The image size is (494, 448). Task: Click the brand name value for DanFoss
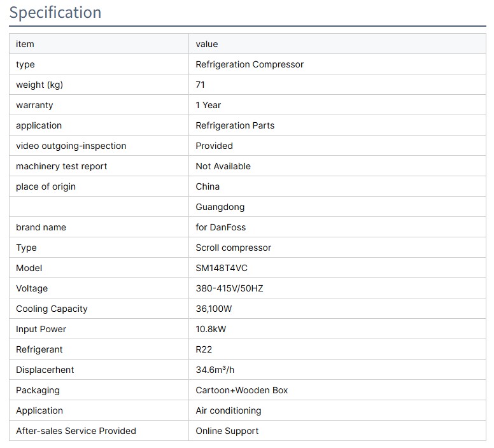tap(220, 227)
